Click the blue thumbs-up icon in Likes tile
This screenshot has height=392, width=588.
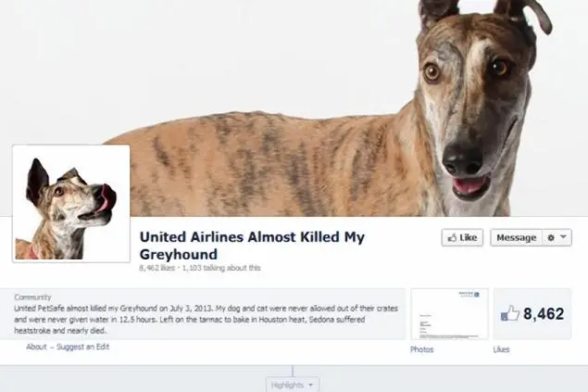(509, 313)
